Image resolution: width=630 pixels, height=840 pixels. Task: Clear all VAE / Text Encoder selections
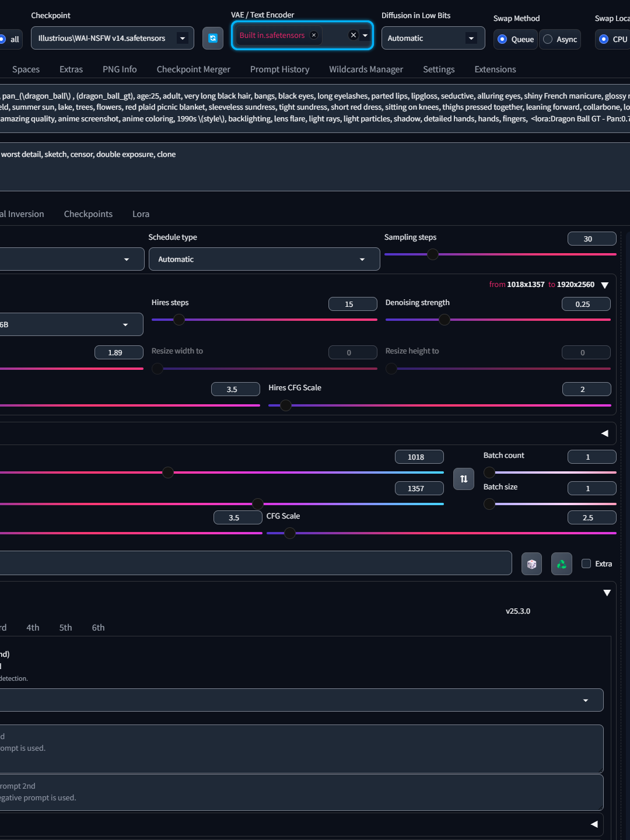click(353, 35)
